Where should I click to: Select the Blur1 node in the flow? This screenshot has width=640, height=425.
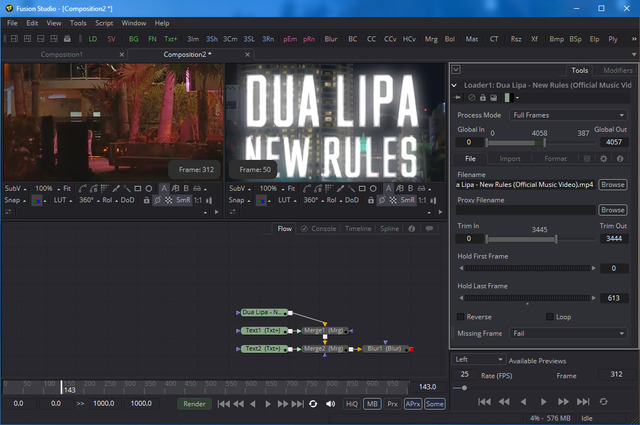tap(384, 349)
